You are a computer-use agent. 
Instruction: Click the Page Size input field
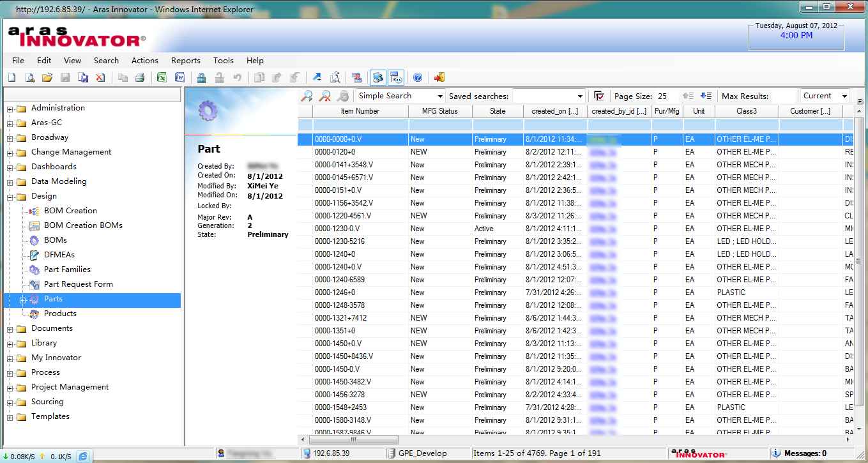[666, 96]
